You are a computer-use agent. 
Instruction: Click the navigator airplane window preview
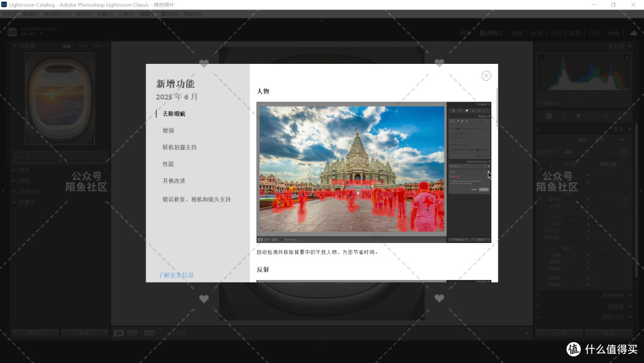click(60, 99)
